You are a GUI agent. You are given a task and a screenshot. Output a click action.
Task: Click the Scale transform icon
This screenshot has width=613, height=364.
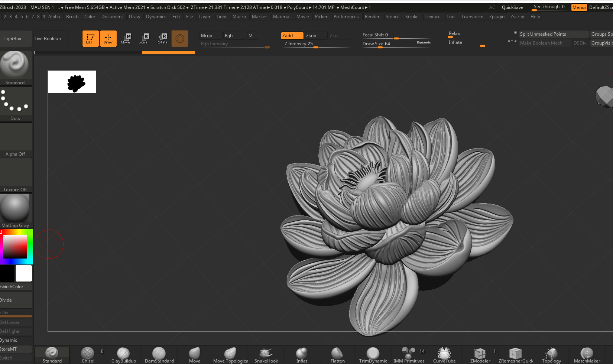pyautogui.click(x=143, y=38)
